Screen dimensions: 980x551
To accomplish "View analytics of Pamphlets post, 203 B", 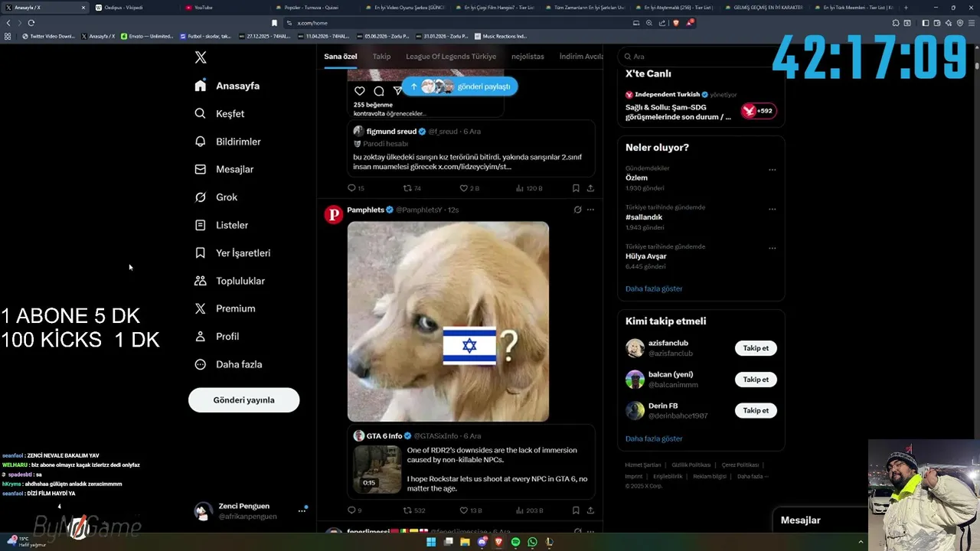I will click(529, 510).
